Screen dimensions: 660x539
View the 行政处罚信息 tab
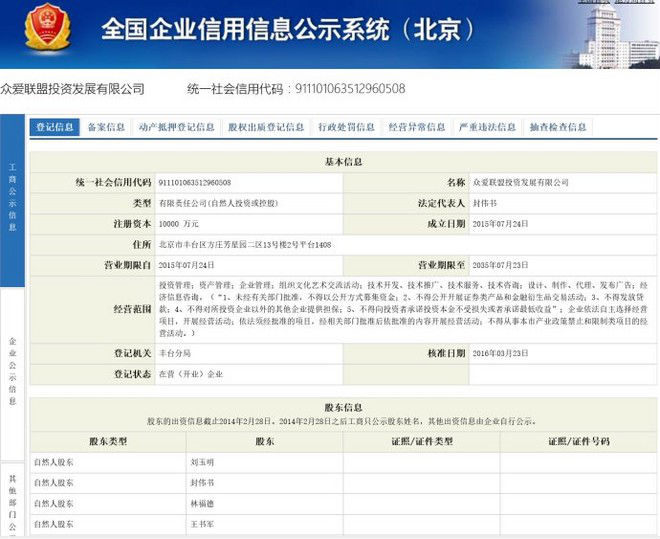point(347,127)
